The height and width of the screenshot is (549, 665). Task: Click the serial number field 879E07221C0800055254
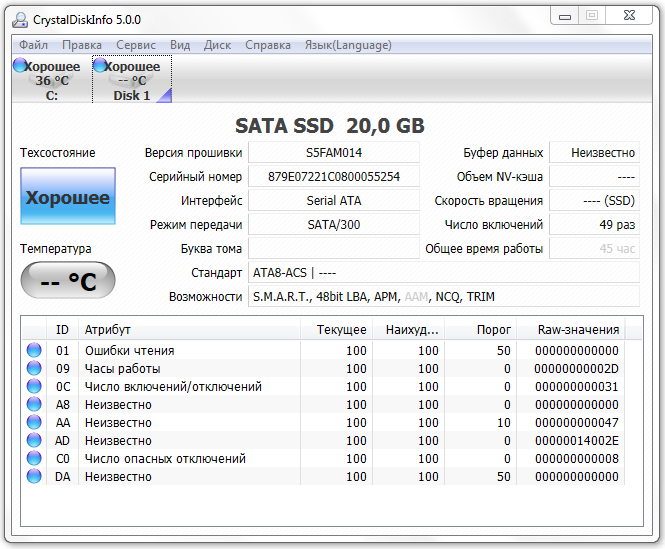click(334, 177)
